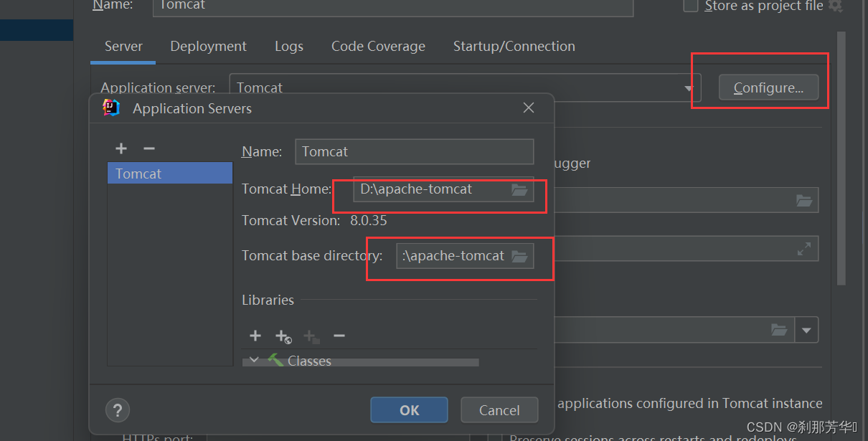
Task: Remove selected library entry
Action: (339, 336)
